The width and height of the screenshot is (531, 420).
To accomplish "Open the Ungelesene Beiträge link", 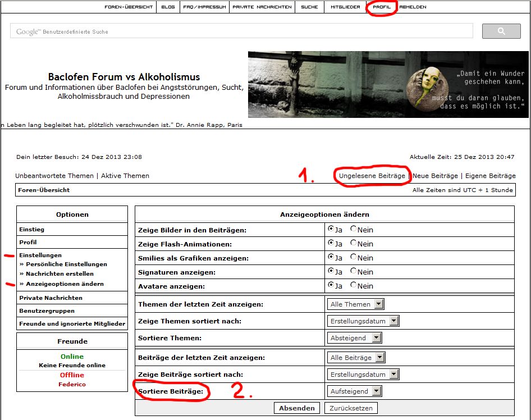I will [372, 176].
